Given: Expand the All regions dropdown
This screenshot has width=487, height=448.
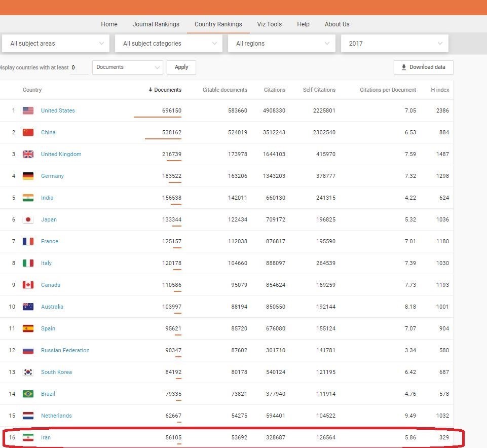Looking at the screenshot, I should click(x=281, y=44).
